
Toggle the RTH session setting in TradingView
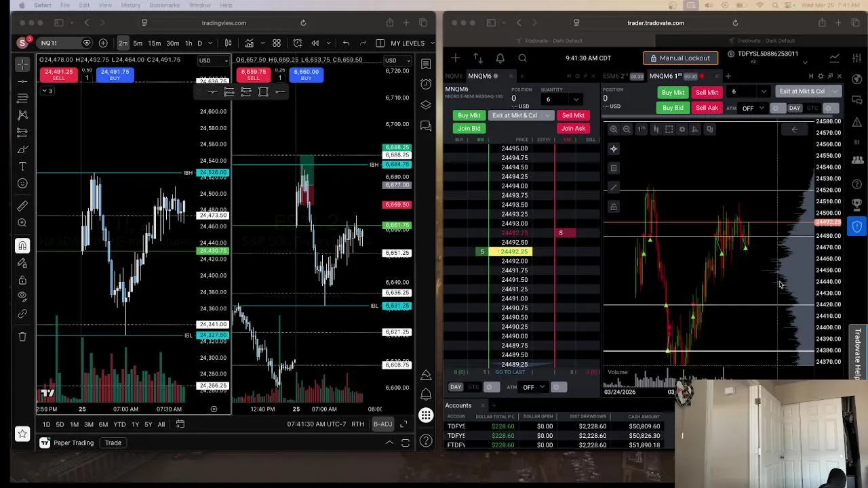[357, 424]
